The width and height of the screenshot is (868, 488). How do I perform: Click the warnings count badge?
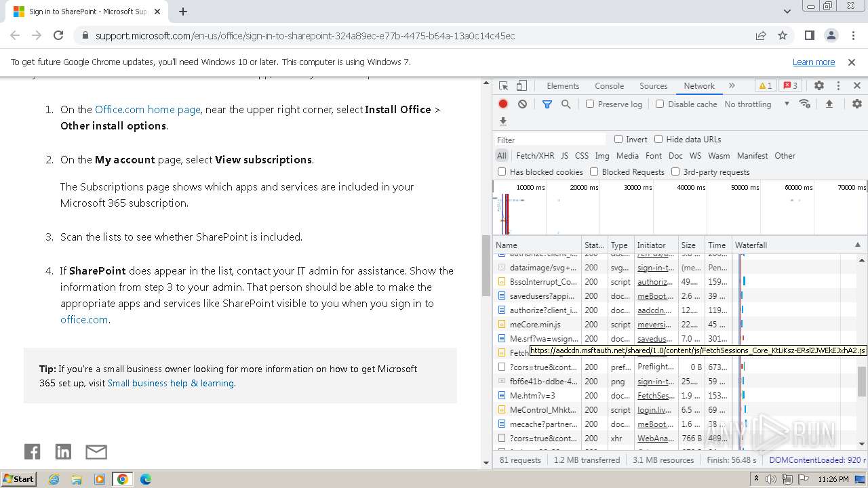coord(765,86)
